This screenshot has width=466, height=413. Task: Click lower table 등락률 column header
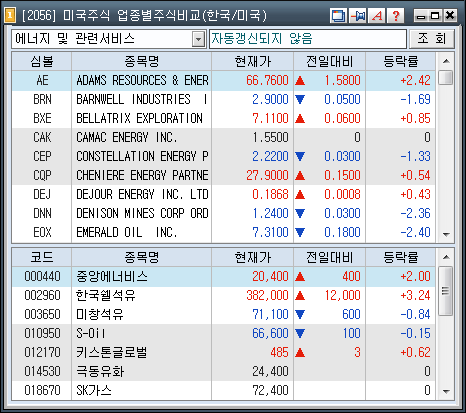(x=401, y=257)
